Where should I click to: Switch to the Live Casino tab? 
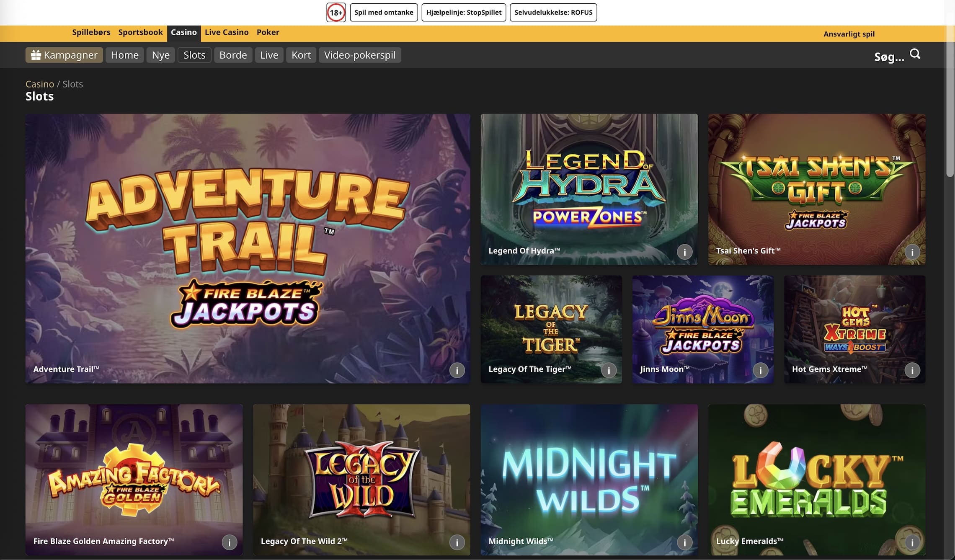(226, 32)
